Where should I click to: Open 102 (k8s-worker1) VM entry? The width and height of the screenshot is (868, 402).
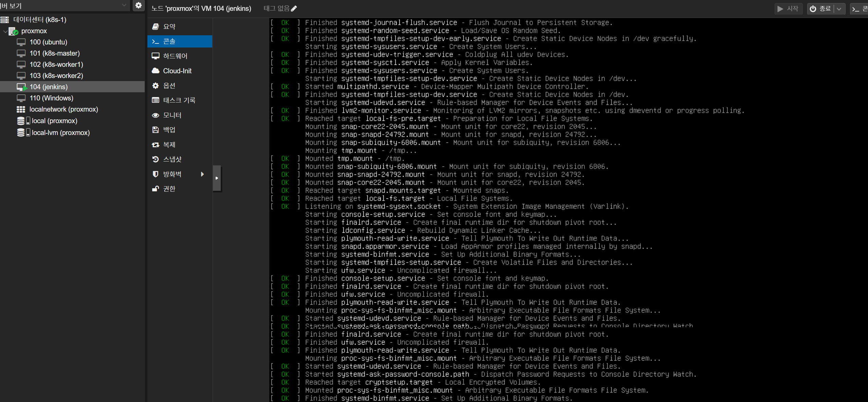pyautogui.click(x=56, y=64)
